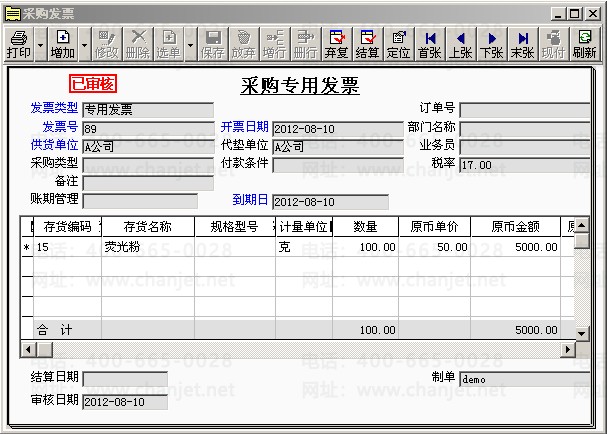Viewport: 607px width, 434px height.
Task: Click the 定位 locate toolbar icon
Action: 398,44
